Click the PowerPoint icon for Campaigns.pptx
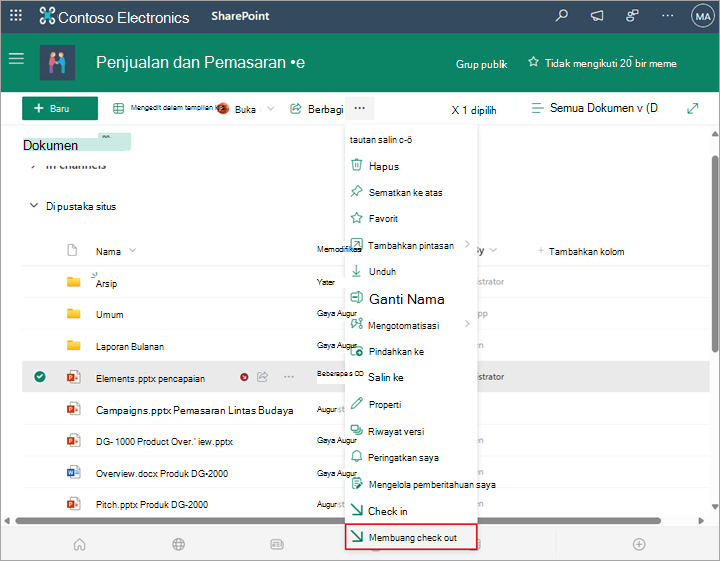Viewport: 720px width, 561px height. click(73, 408)
